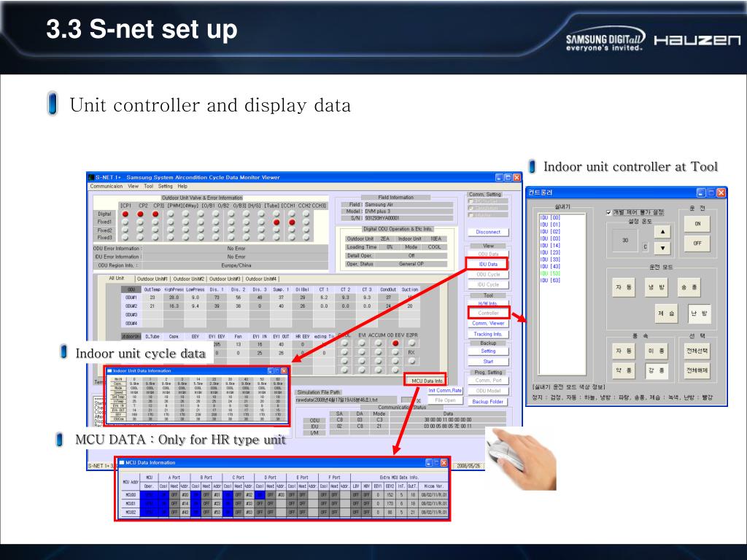Select green IDU [53] in the list
The height and width of the screenshot is (560, 747).
550,273
